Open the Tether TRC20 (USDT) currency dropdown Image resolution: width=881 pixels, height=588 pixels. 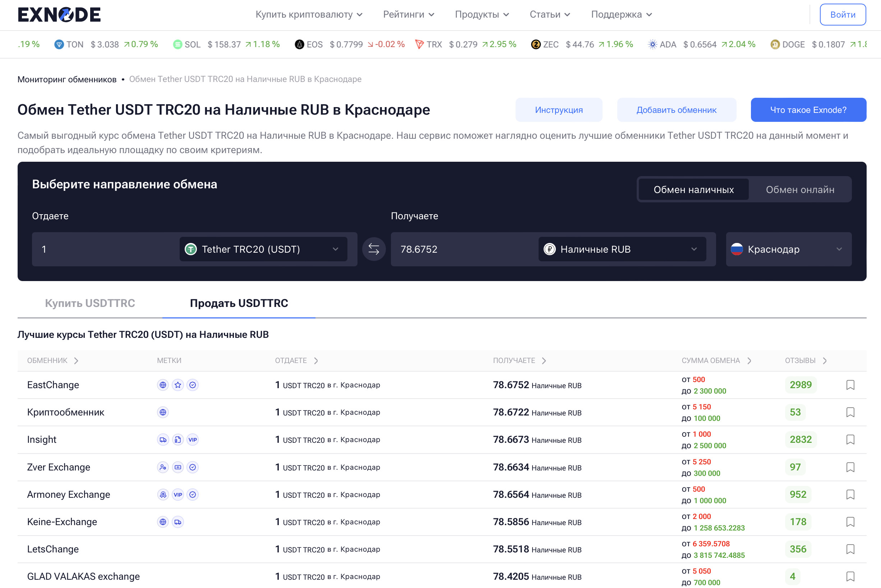pos(263,249)
